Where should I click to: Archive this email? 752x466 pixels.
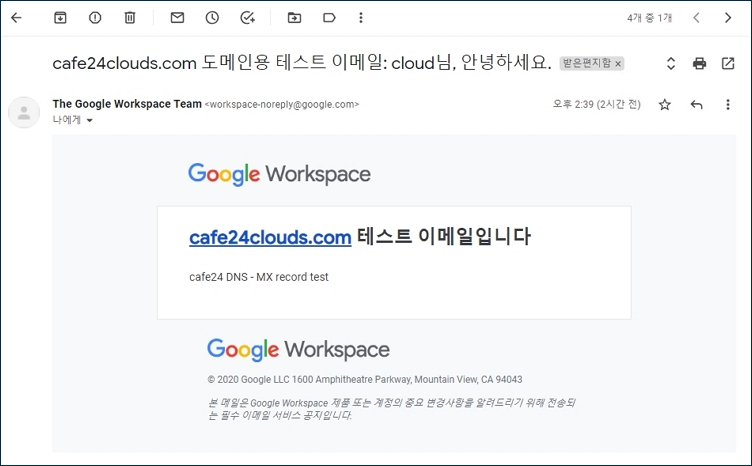[61, 17]
